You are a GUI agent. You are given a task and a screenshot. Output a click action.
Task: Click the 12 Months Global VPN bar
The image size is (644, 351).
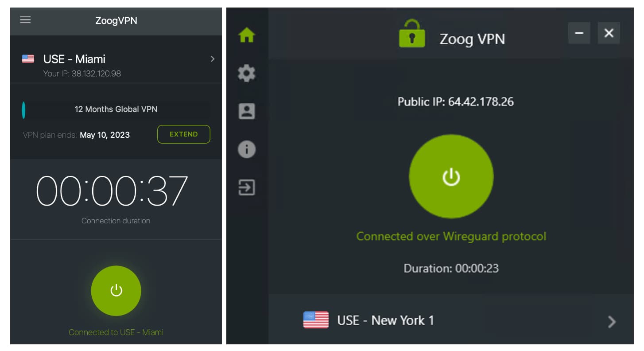pos(116,109)
